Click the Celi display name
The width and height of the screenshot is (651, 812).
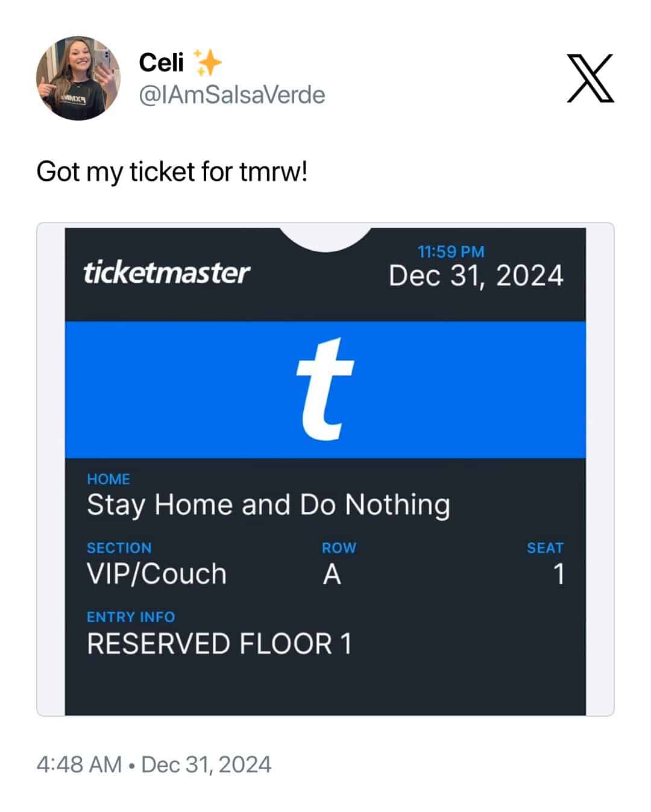click(x=161, y=62)
